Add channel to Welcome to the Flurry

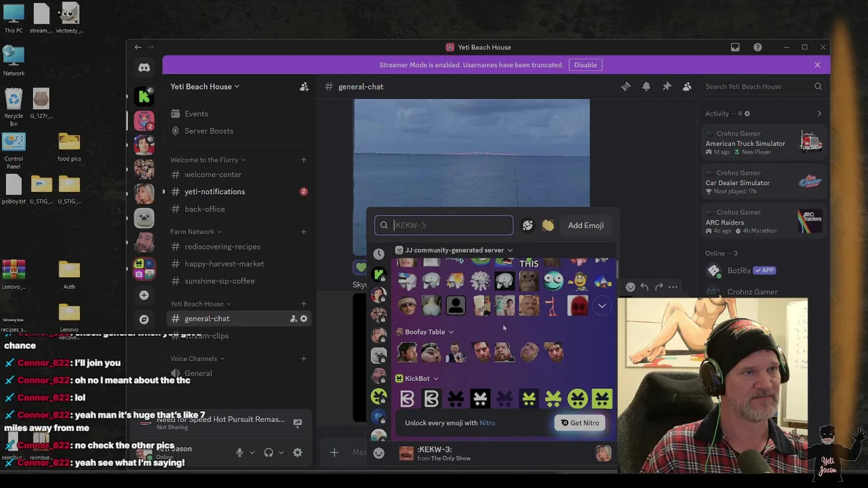pyautogui.click(x=304, y=160)
